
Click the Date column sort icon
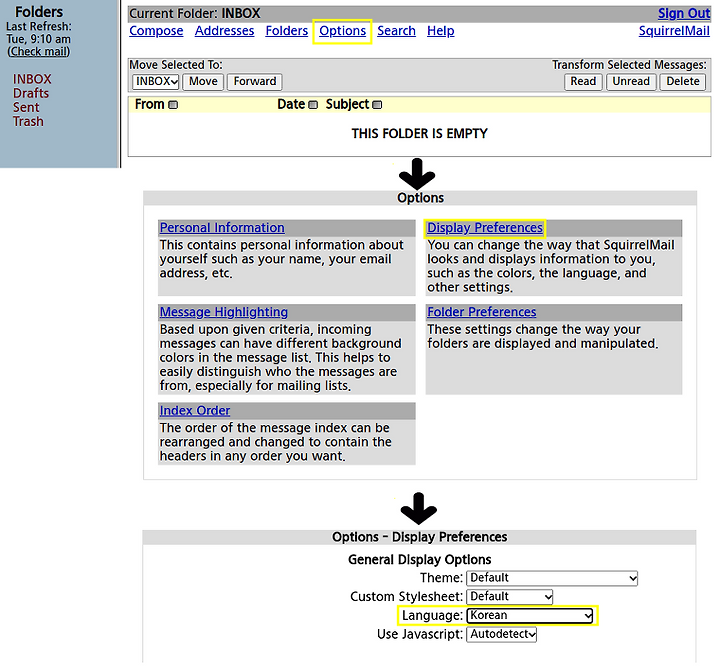pyautogui.click(x=313, y=105)
